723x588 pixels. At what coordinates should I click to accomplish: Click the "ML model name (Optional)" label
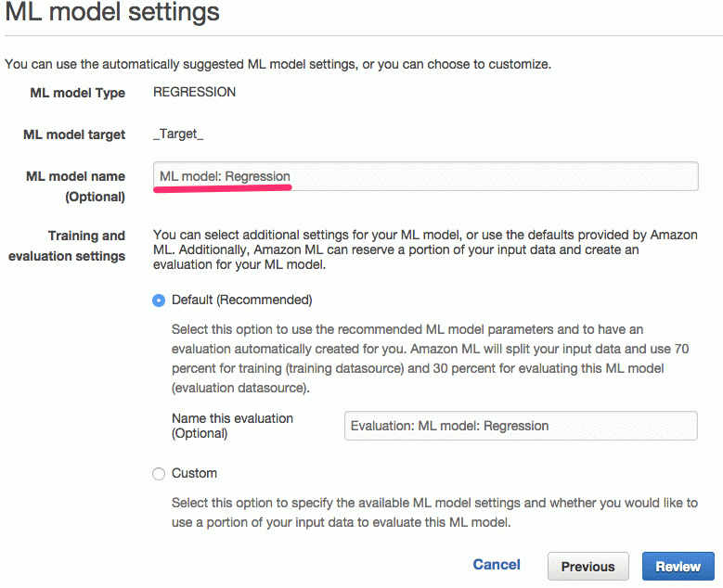[75, 186]
